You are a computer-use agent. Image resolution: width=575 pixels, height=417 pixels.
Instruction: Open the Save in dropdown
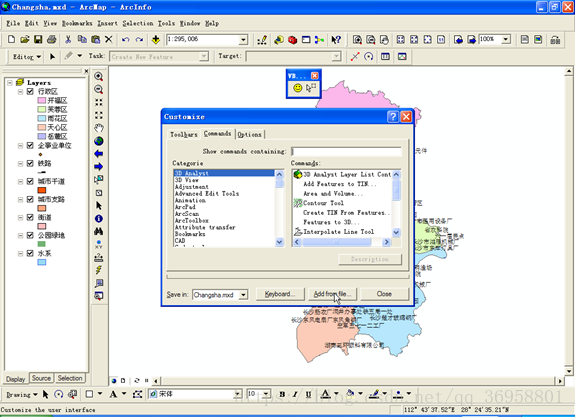coord(243,295)
